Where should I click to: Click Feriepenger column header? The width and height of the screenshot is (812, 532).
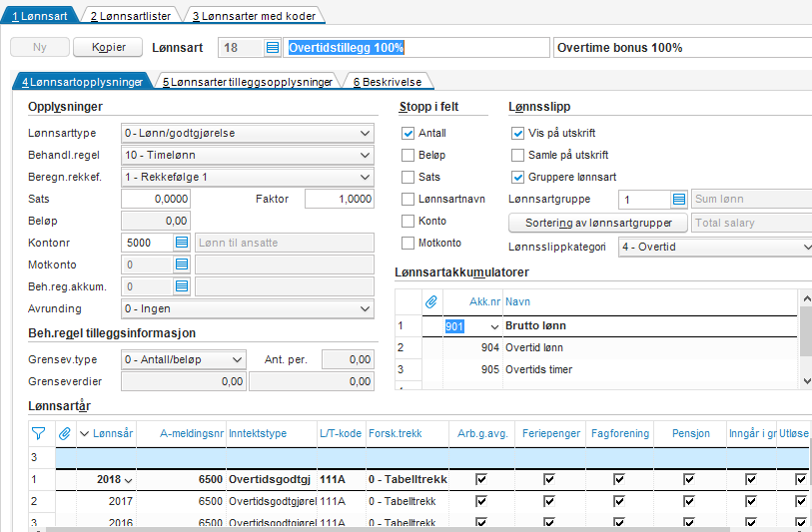[x=551, y=433]
